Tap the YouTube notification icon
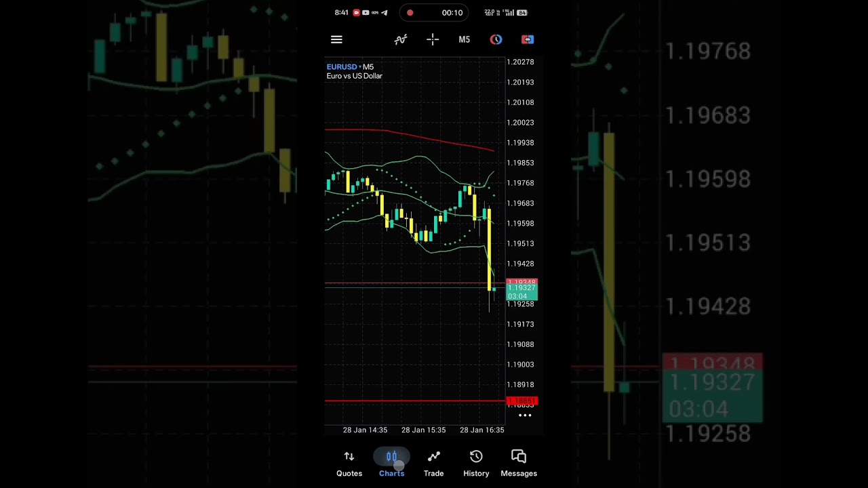Image resolution: width=868 pixels, height=488 pixels. (366, 12)
